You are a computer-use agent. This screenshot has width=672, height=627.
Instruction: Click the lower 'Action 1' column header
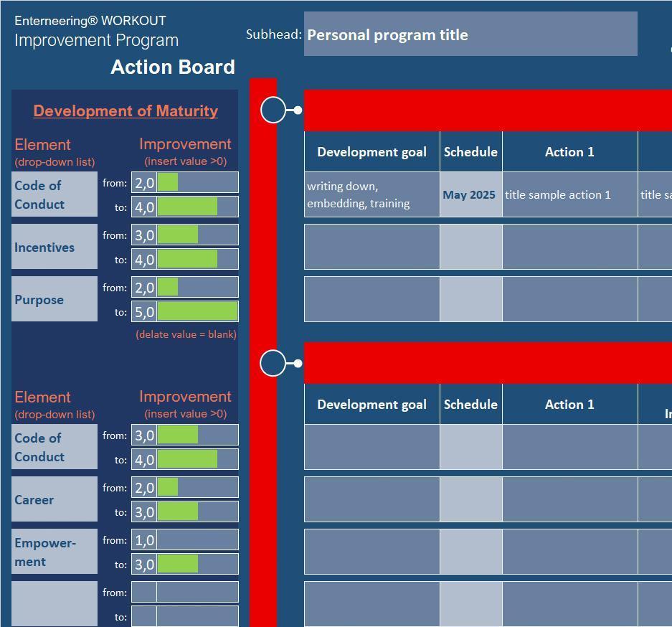(570, 404)
